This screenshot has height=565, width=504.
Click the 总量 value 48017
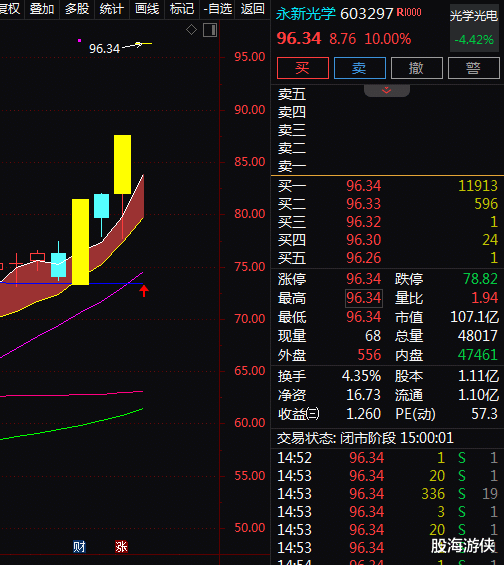pyautogui.click(x=478, y=336)
